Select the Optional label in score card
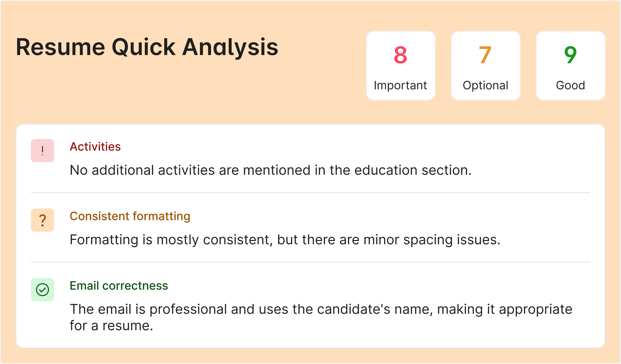Image resolution: width=621 pixels, height=364 pixels. click(486, 85)
